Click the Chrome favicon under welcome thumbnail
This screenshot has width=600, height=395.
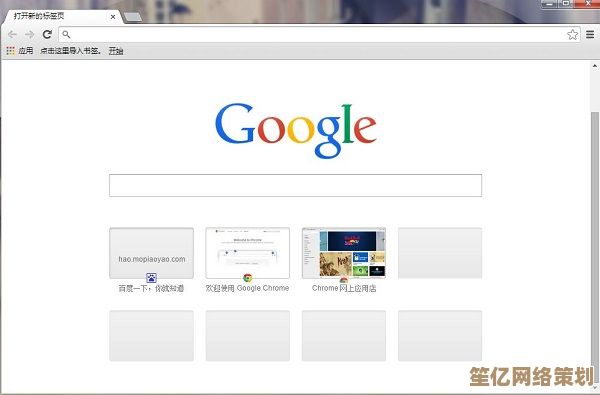248,277
